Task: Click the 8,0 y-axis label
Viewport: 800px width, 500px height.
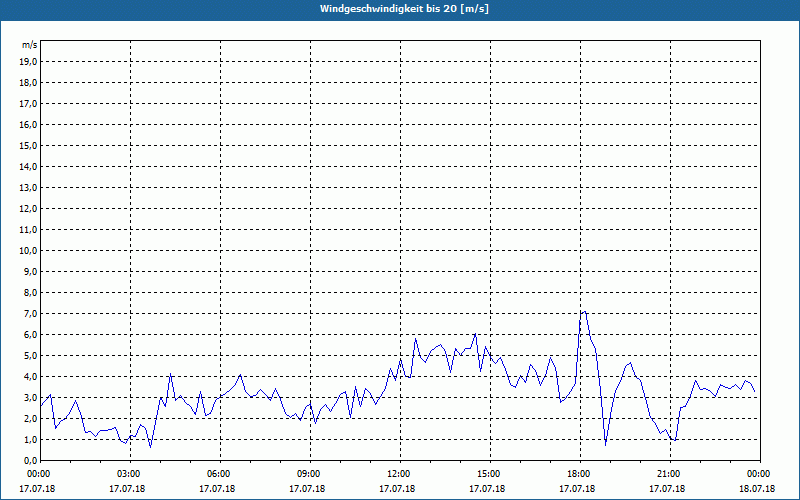Action: [x=30, y=293]
